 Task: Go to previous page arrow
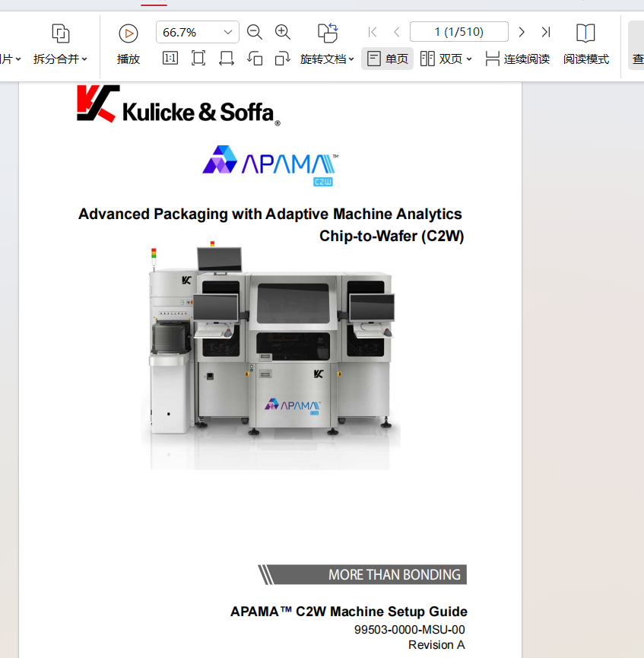(x=396, y=32)
